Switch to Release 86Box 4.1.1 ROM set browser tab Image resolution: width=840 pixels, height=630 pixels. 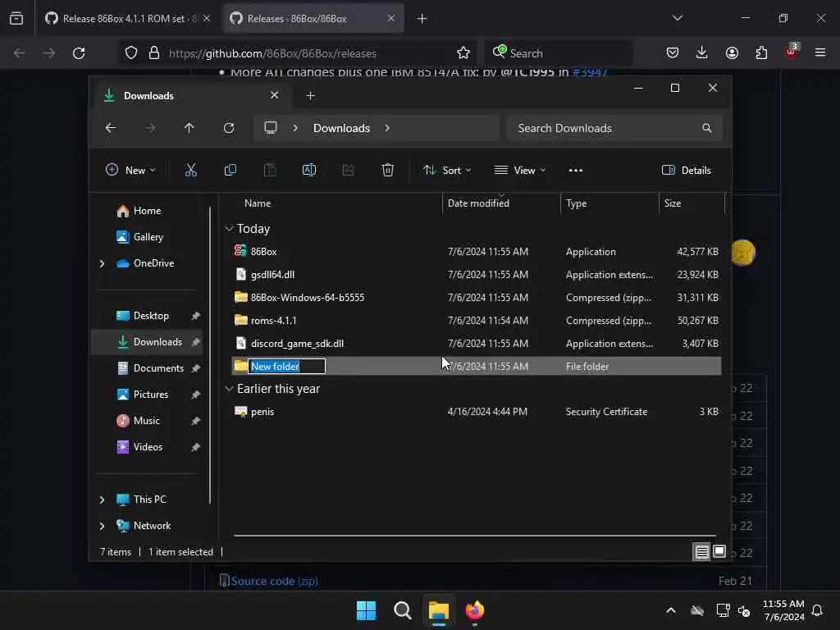[x=127, y=18]
